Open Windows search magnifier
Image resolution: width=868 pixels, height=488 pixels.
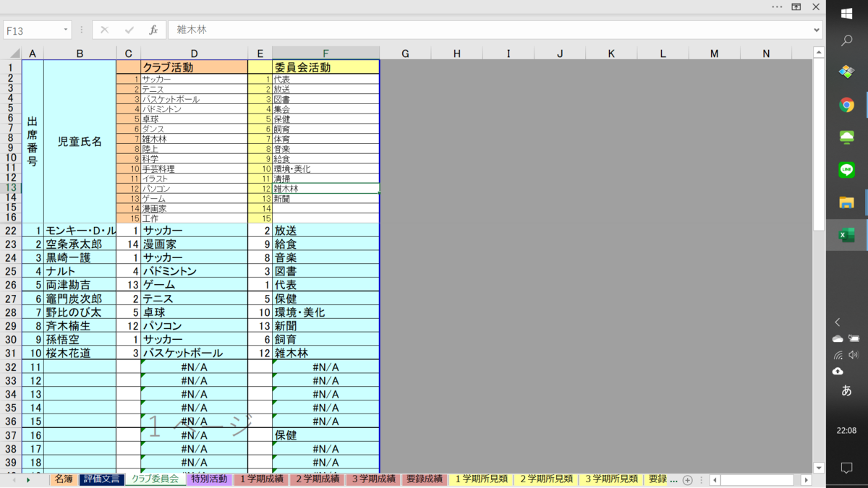click(x=846, y=42)
